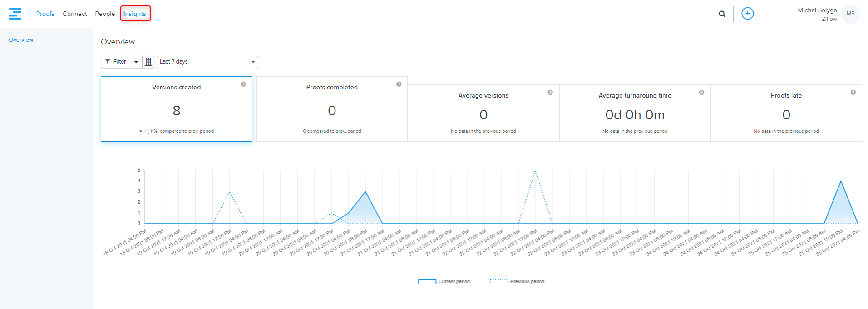
Task: Open the search magnifier icon
Action: (722, 14)
